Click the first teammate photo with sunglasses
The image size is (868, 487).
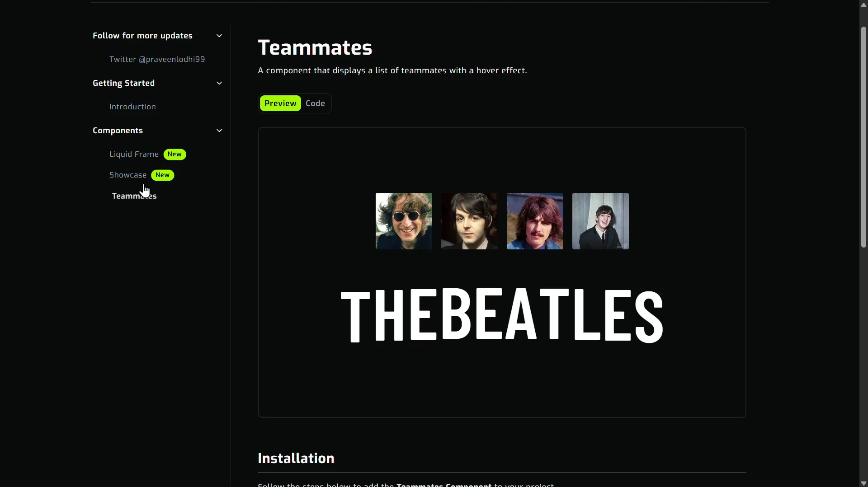click(x=404, y=221)
